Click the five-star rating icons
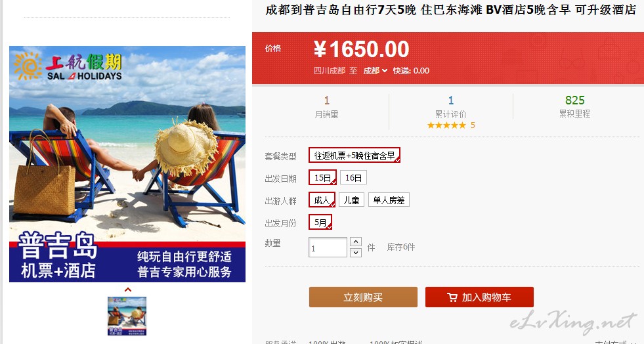Viewport: 644px width, 344px height. pos(446,125)
